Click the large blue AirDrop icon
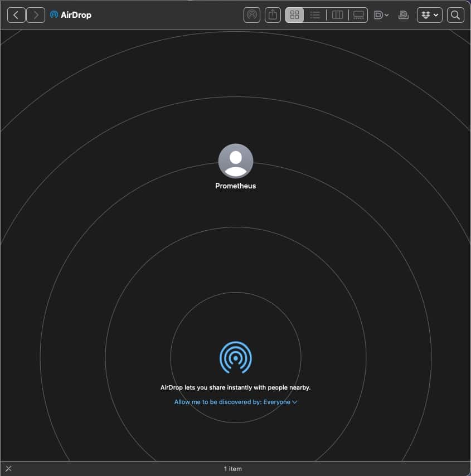Viewport: 471px width, 476px height. pos(236,357)
